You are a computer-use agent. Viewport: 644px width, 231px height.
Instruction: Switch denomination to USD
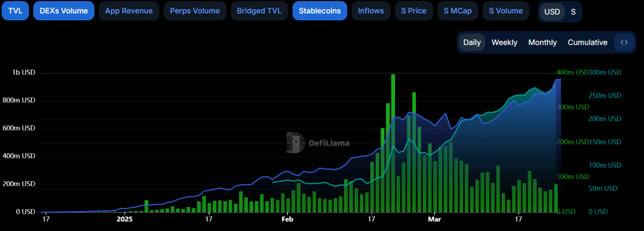[552, 12]
